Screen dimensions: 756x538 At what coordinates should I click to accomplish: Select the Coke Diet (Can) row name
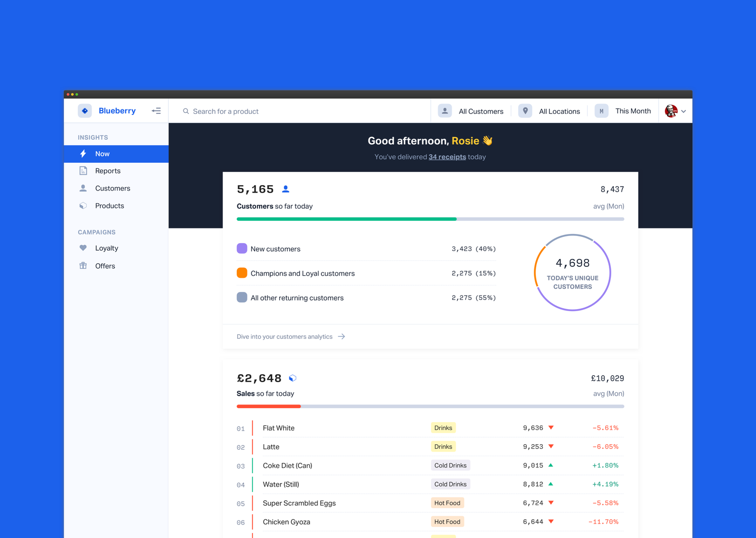[x=288, y=465]
